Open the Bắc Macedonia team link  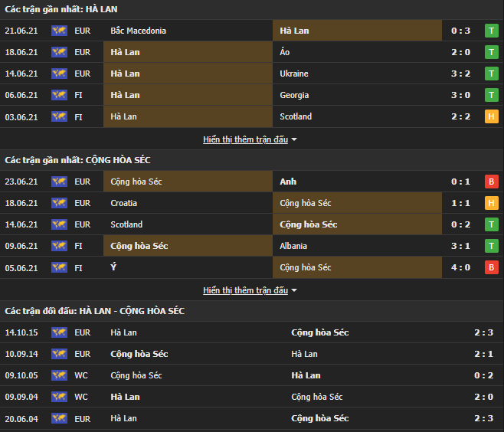point(138,31)
